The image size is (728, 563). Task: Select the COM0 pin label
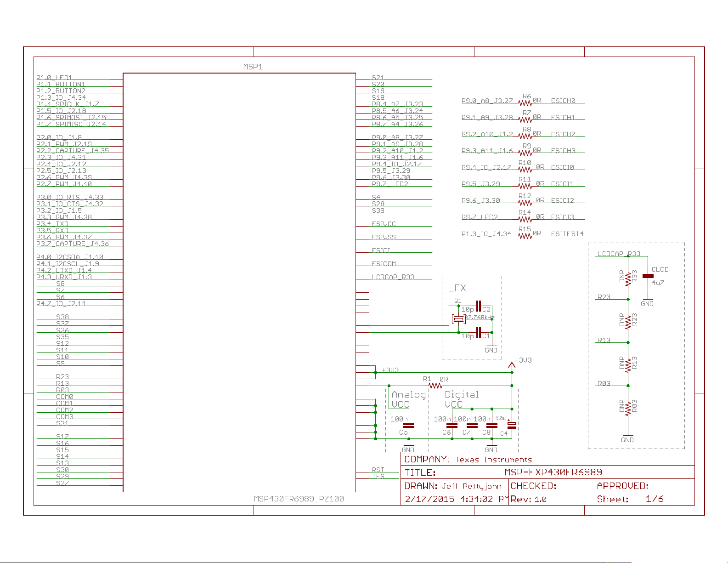[65, 397]
